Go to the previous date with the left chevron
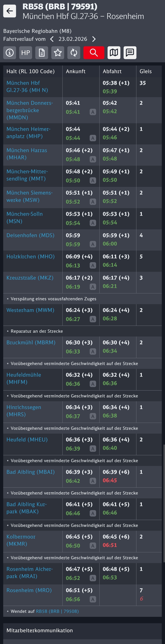The width and height of the screenshot is (165, 644). (x=52, y=39)
